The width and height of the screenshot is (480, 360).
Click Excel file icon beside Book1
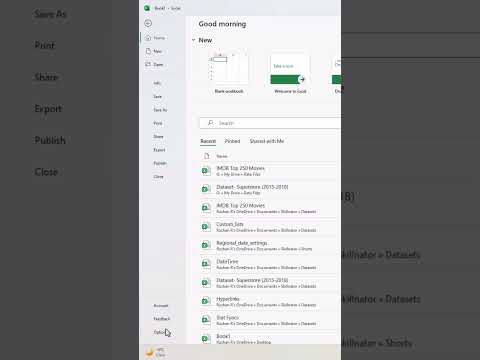206,339
